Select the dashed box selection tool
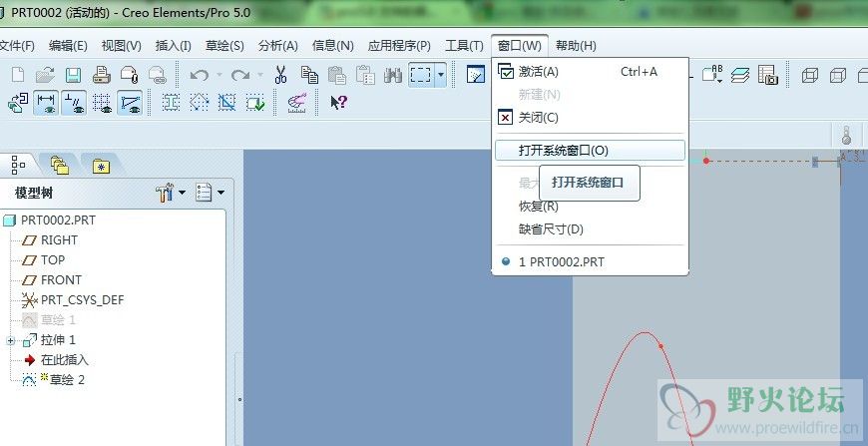The height and width of the screenshot is (446, 868). [421, 75]
